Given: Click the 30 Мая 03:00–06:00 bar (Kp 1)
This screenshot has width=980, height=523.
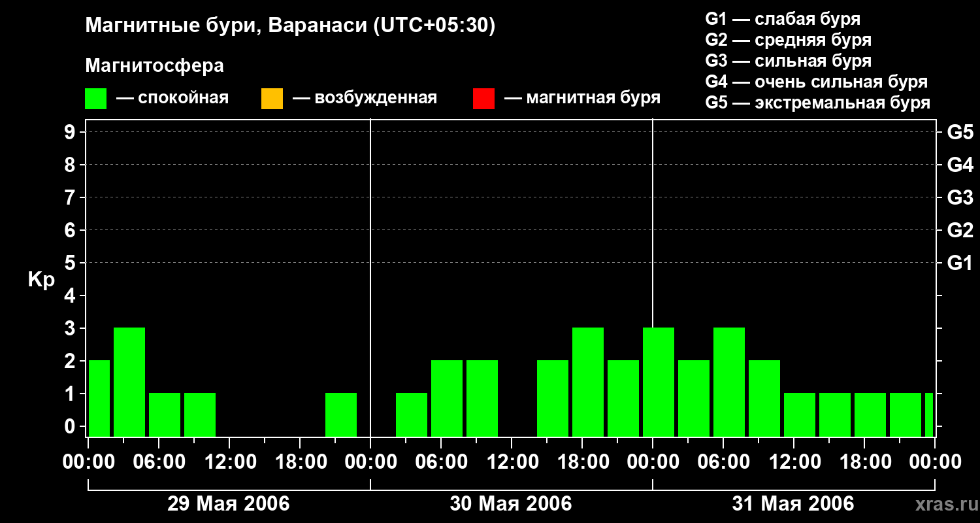Looking at the screenshot, I should tap(412, 414).
